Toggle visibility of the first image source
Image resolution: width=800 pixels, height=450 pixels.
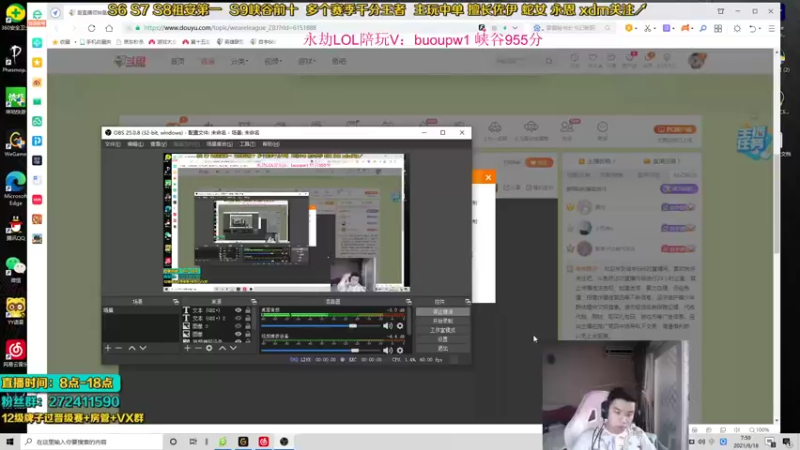pyautogui.click(x=238, y=326)
